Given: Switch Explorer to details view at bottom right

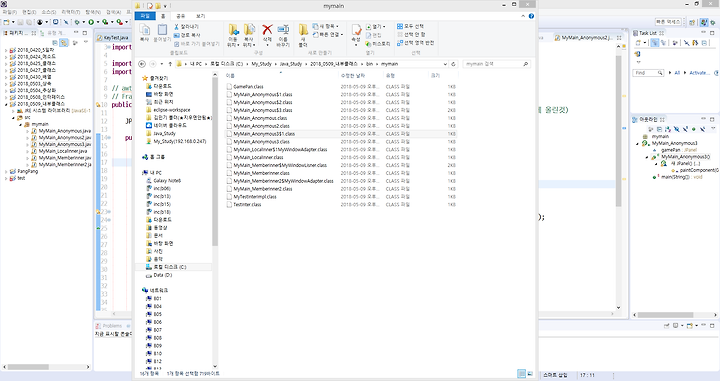Looking at the screenshot, I should pyautogui.click(x=521, y=374).
